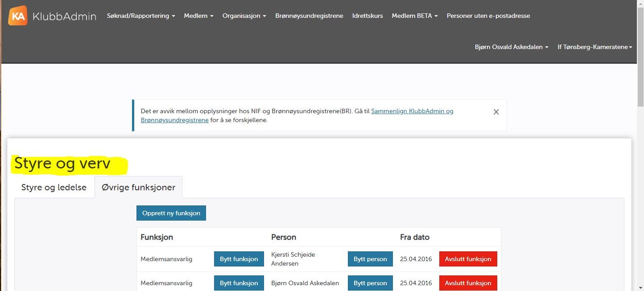The width and height of the screenshot is (644, 291).
Task: Open Brønnøysundregistrene menu item
Action: point(309,16)
